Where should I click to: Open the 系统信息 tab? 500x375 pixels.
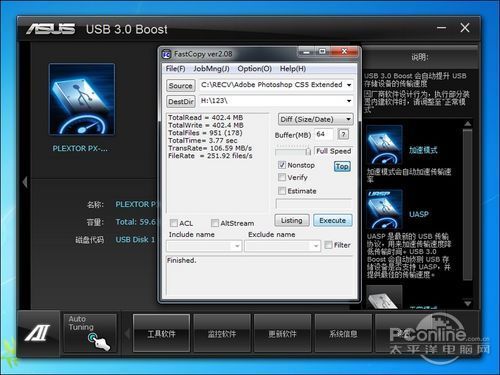(x=343, y=333)
